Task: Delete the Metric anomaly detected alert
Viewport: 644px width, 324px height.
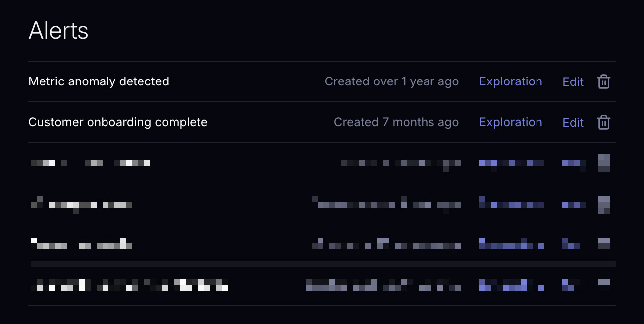Action: pyautogui.click(x=604, y=81)
